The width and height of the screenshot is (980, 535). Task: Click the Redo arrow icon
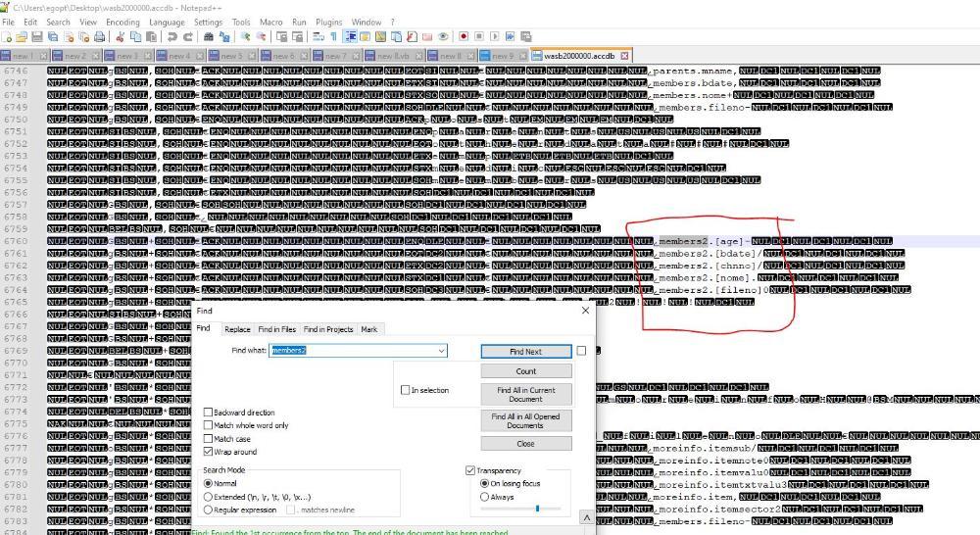pos(187,37)
